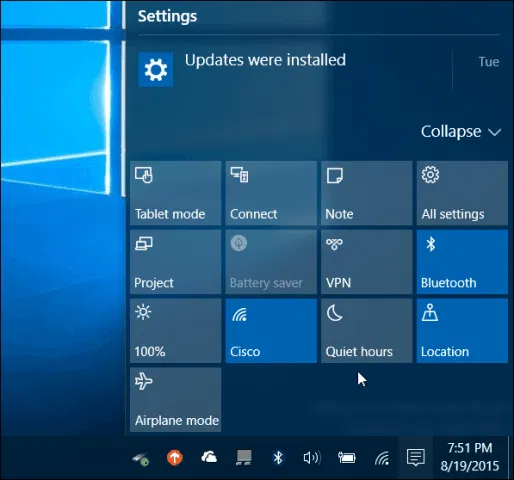The width and height of the screenshot is (514, 480).
Task: Click the Collapse chevron arrow
Action: [x=494, y=132]
